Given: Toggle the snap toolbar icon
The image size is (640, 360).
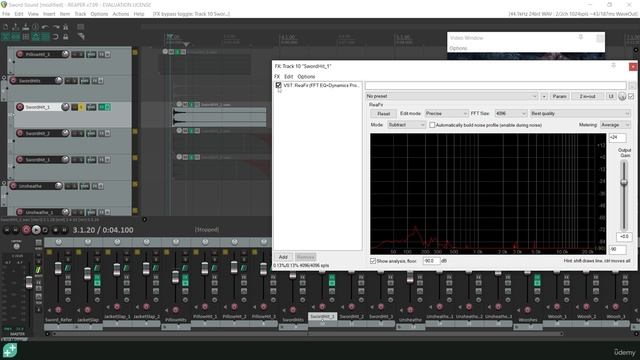Looking at the screenshot, I should (56, 37).
